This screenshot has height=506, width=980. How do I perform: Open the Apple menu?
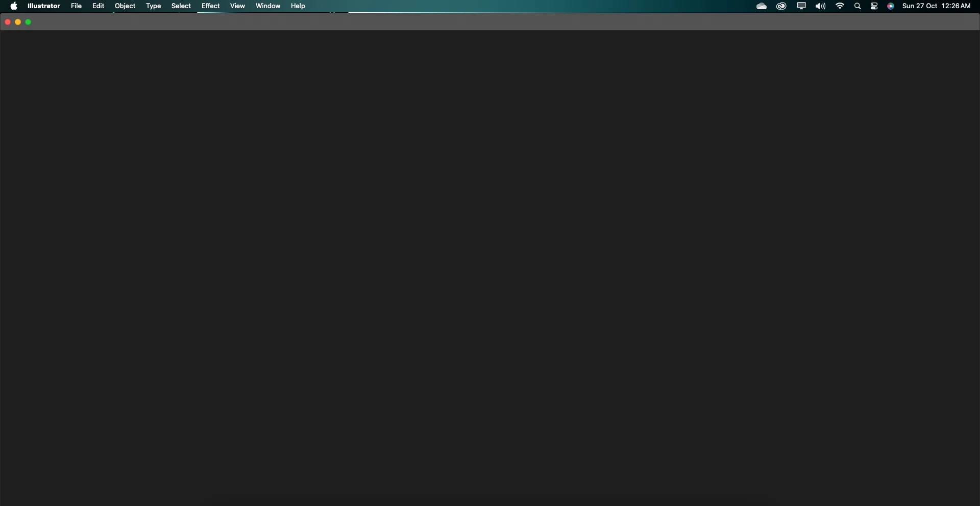point(14,6)
